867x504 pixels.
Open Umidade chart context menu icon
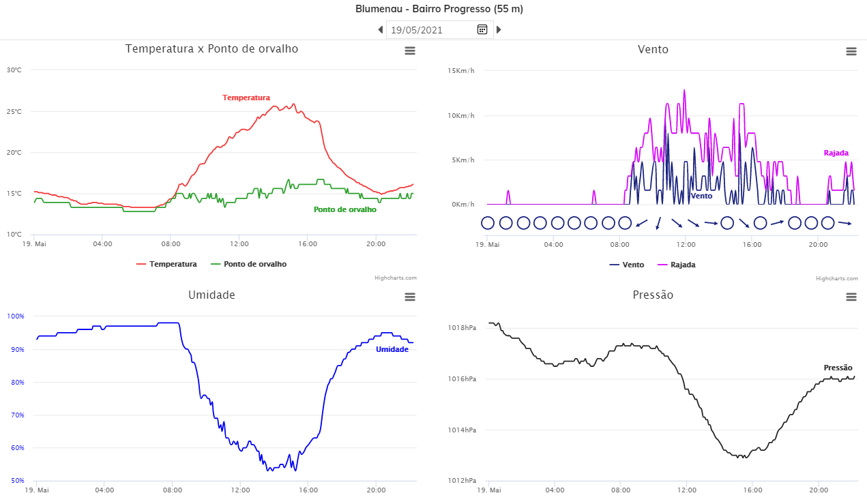[x=410, y=297]
